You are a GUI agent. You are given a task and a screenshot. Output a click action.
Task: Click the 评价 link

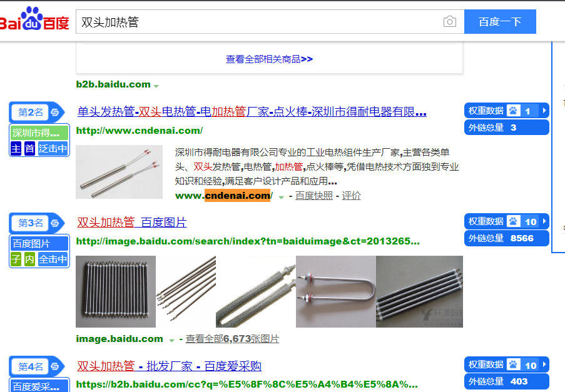click(351, 196)
